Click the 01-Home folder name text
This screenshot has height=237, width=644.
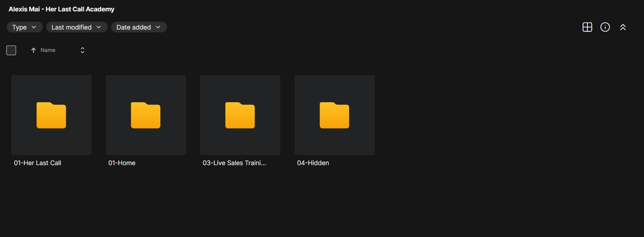(122, 163)
